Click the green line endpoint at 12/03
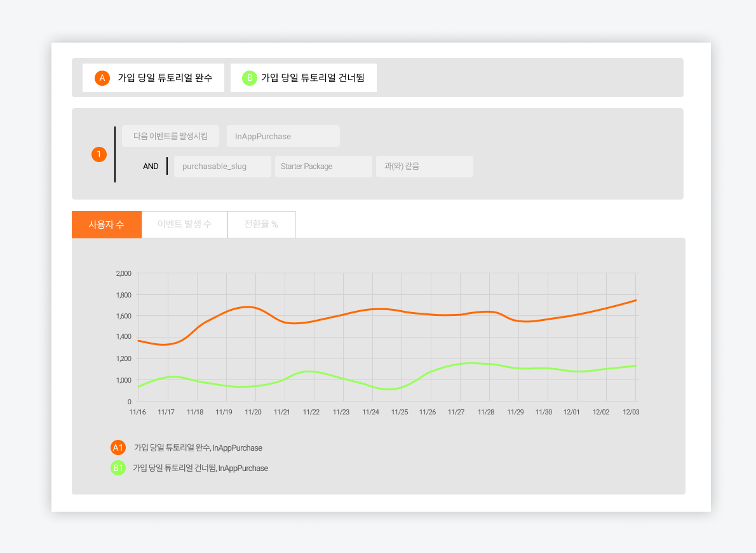The height and width of the screenshot is (553, 756). point(636,365)
